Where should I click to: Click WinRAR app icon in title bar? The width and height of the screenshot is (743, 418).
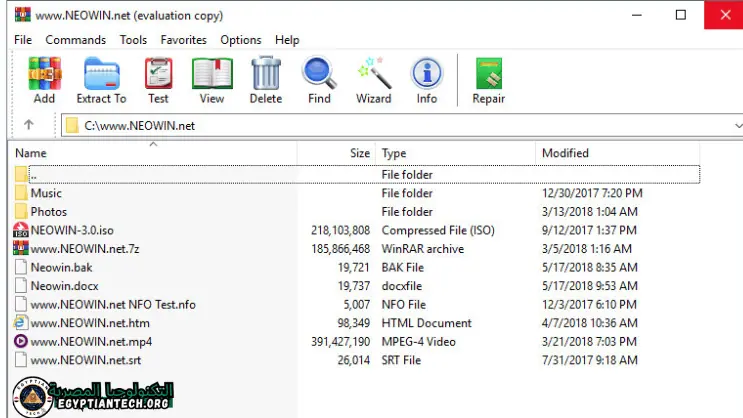pyautogui.click(x=22, y=15)
